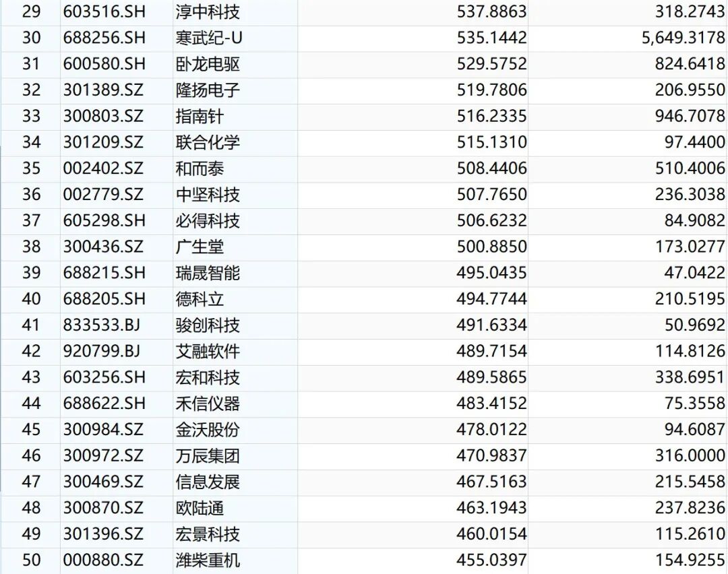Viewport: 728px width, 574px height.
Task: Select the value 97.4400
Action: tap(694, 142)
